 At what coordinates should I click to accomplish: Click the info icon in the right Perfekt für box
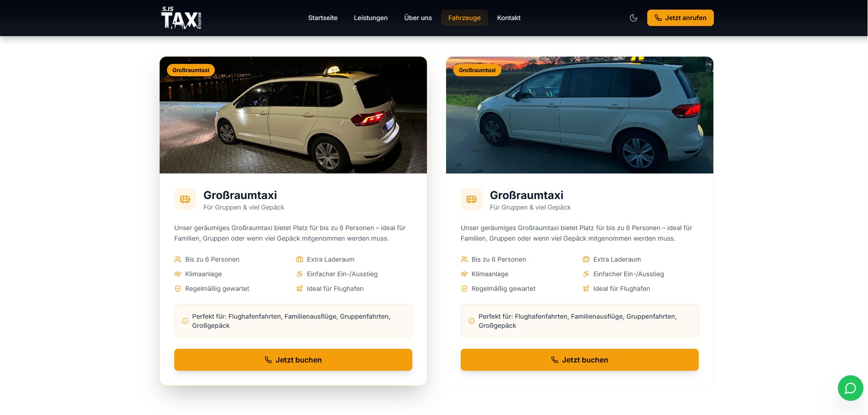coord(472,321)
